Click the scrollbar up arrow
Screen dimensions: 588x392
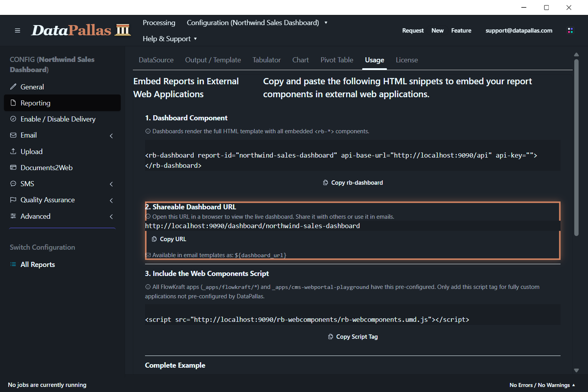click(x=576, y=54)
